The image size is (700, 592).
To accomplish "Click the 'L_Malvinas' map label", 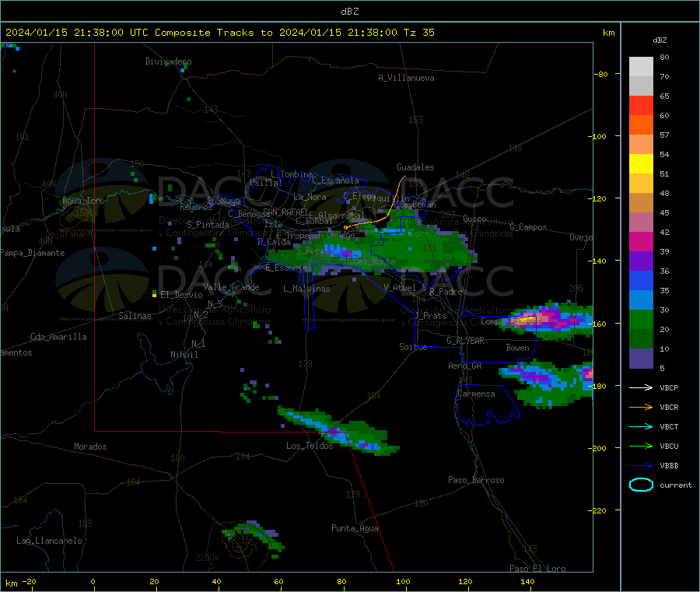I will 306,289.
